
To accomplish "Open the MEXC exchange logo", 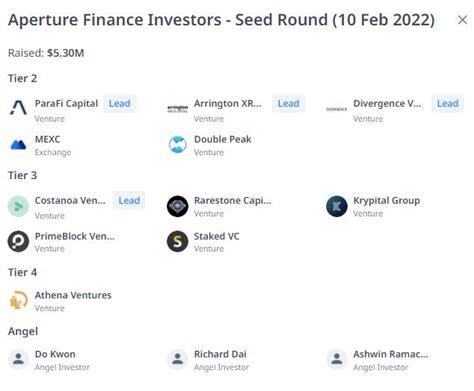I will pyautogui.click(x=18, y=145).
